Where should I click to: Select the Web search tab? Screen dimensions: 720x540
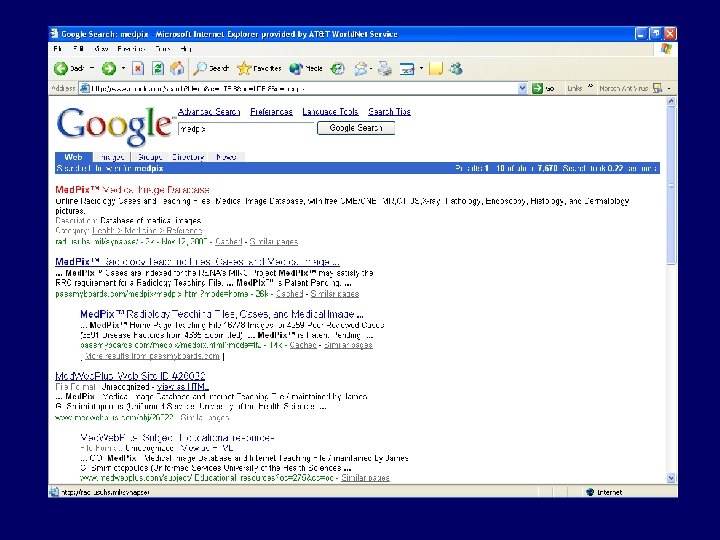(73, 157)
